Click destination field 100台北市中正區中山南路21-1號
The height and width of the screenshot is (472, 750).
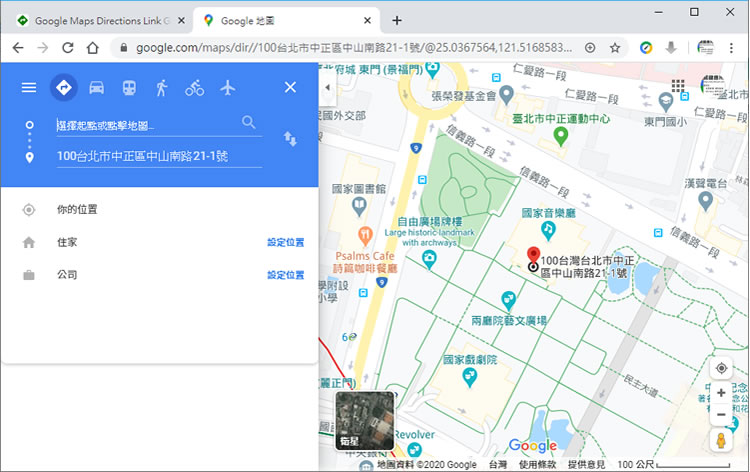[x=159, y=156]
